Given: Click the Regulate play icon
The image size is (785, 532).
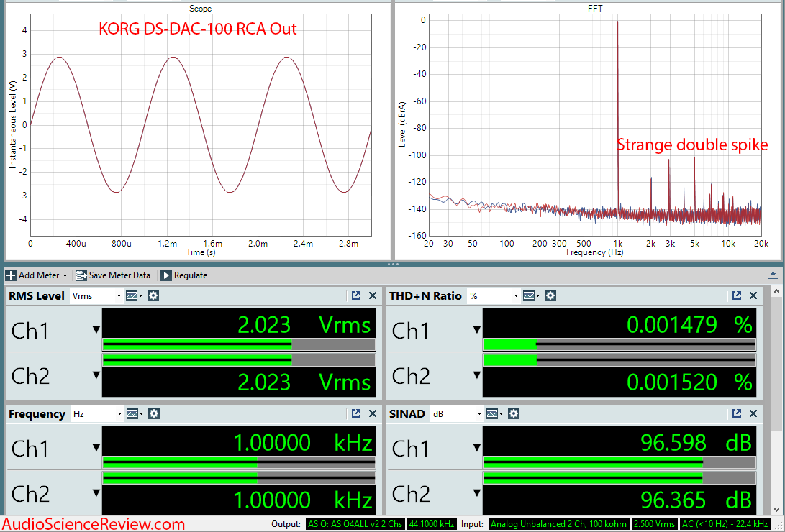Looking at the screenshot, I should click(165, 275).
